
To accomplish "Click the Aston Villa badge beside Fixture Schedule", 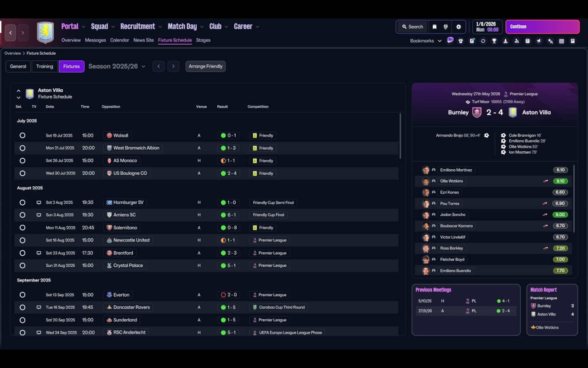I will tap(30, 94).
